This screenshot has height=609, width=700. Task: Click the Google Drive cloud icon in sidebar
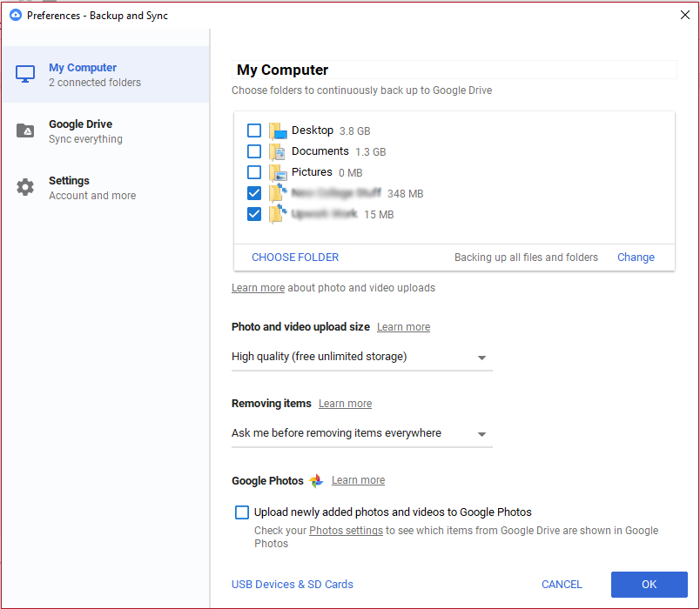24,130
